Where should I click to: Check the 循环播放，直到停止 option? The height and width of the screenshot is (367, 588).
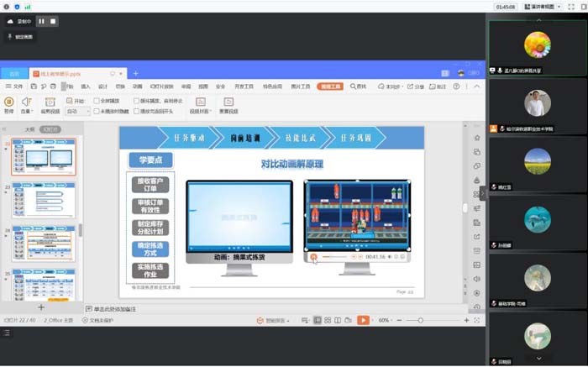(134, 101)
